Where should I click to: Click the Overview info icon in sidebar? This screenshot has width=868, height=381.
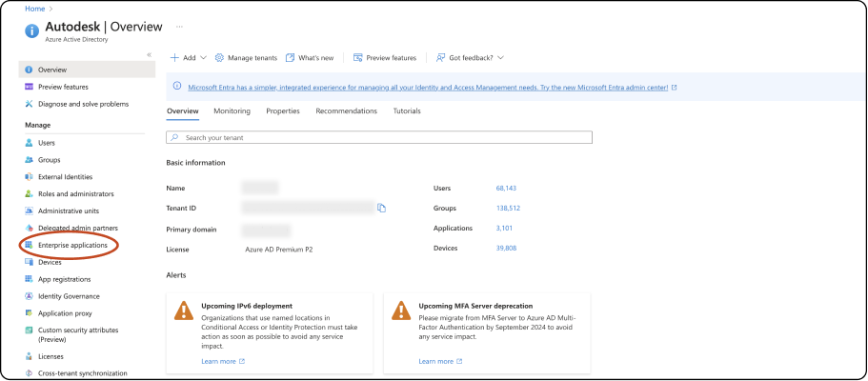(x=29, y=70)
